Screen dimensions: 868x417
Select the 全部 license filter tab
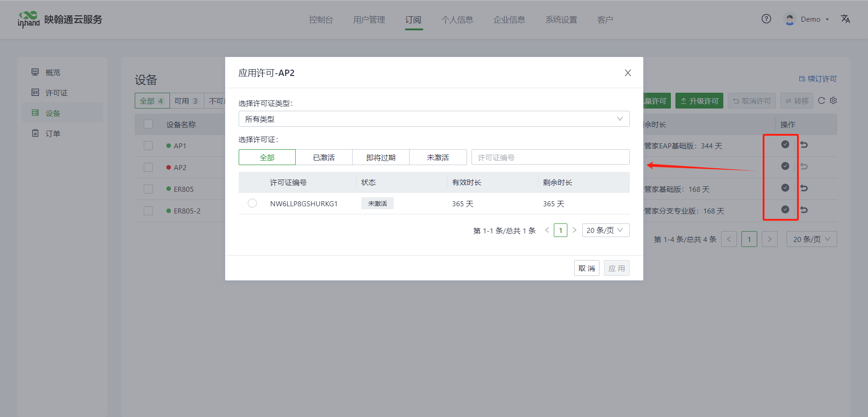click(x=267, y=157)
